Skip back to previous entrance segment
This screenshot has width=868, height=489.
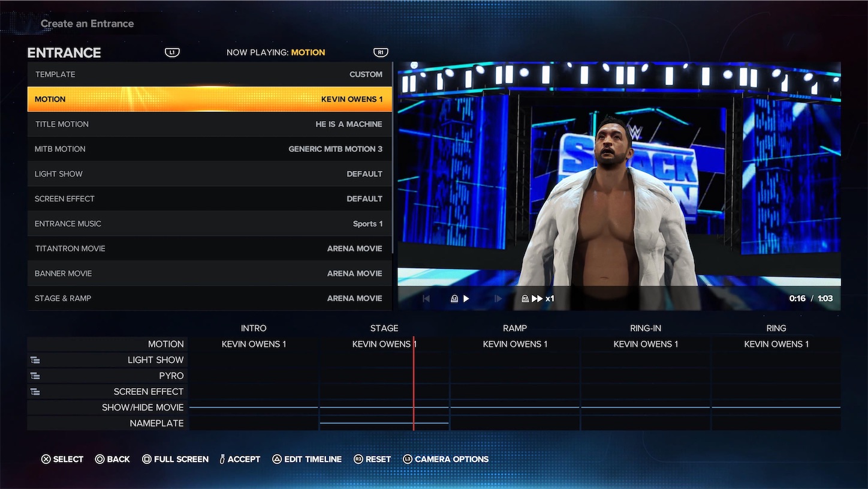pyautogui.click(x=426, y=299)
